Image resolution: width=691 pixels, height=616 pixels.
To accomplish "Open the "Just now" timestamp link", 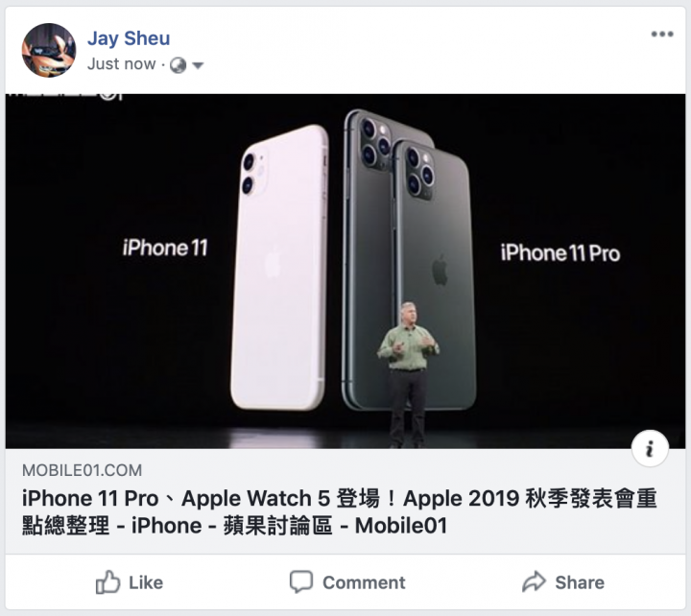I will [122, 64].
